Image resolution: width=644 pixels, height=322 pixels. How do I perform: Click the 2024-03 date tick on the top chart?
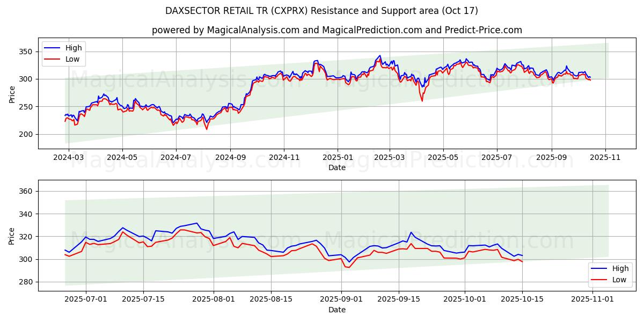(x=68, y=158)
